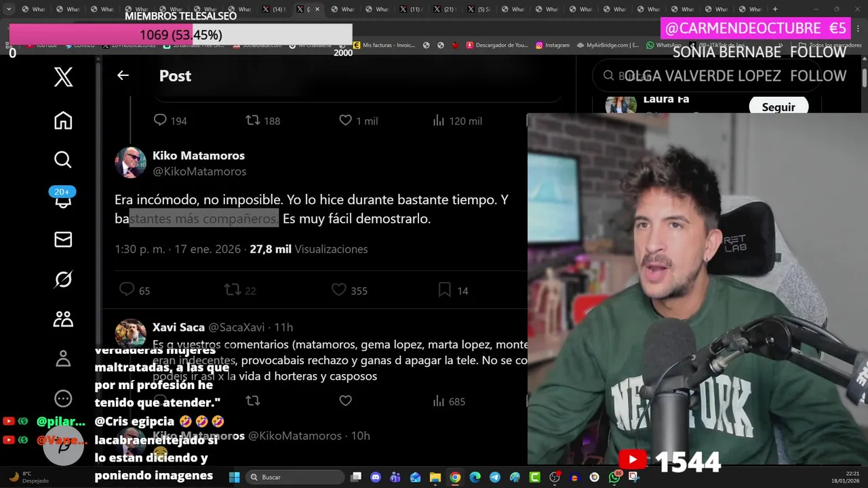Viewport: 868px width, 488px height.
Task: Click the repost icon showing 188
Action: pyautogui.click(x=252, y=120)
